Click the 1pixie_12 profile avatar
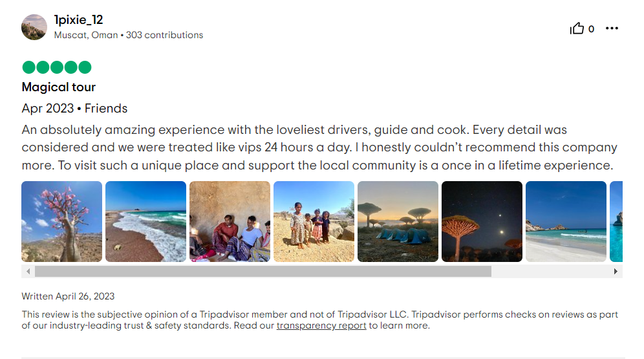The image size is (644, 359). pyautogui.click(x=34, y=27)
